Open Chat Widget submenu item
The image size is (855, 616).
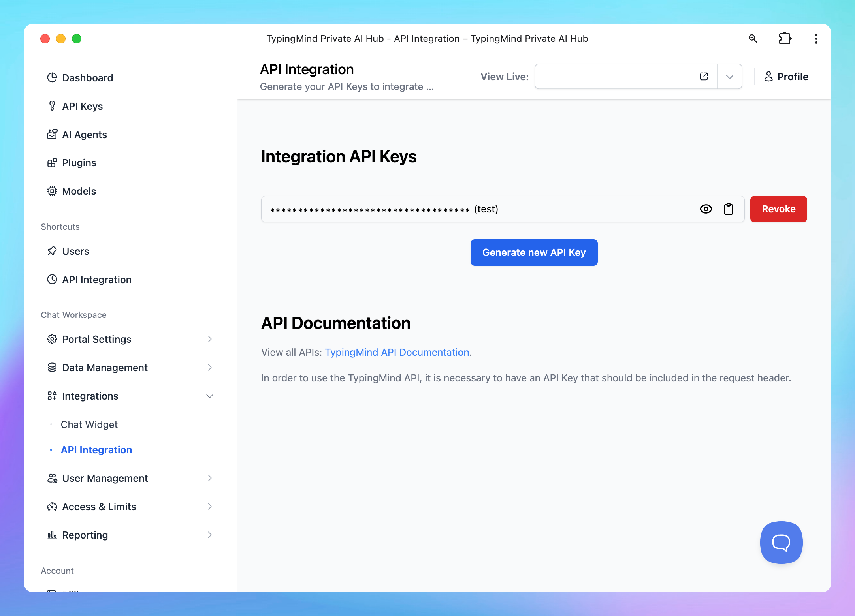point(89,424)
